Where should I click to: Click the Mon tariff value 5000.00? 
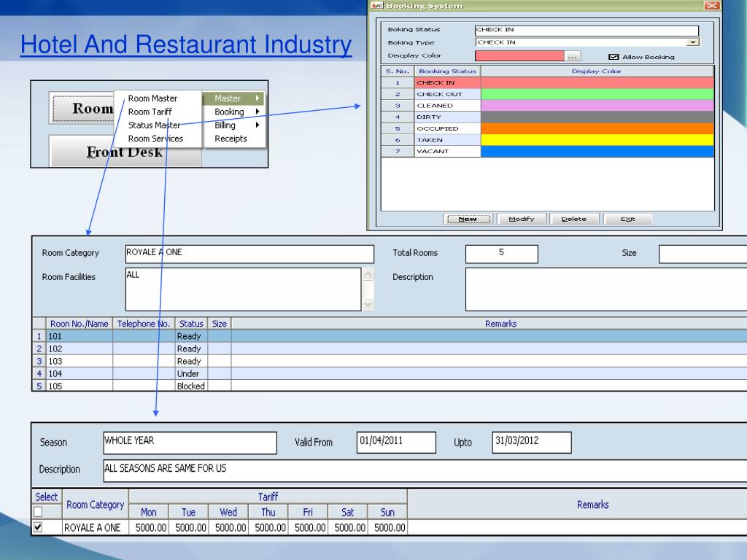[x=150, y=528]
